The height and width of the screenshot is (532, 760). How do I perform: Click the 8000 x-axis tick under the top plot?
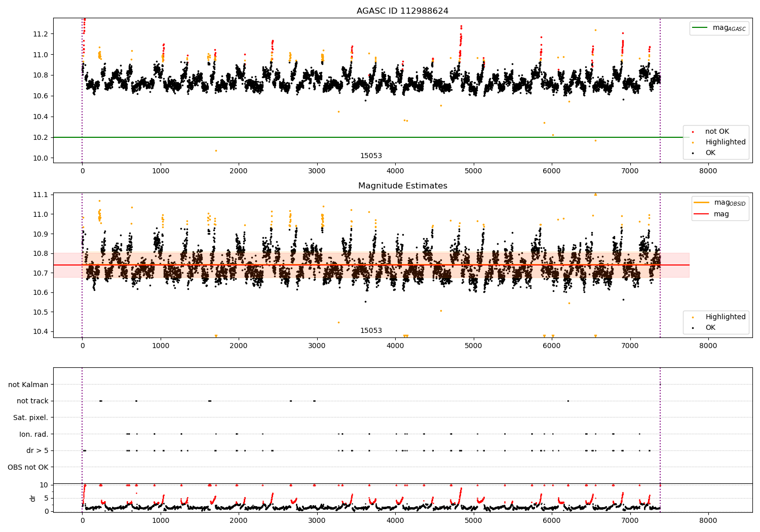coord(708,171)
